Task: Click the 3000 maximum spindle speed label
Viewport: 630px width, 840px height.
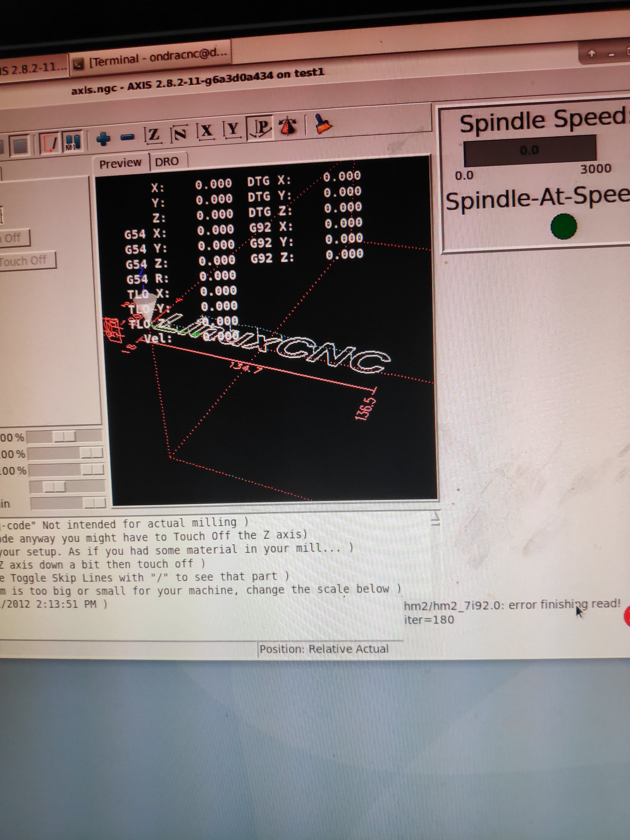Action: coord(596,169)
